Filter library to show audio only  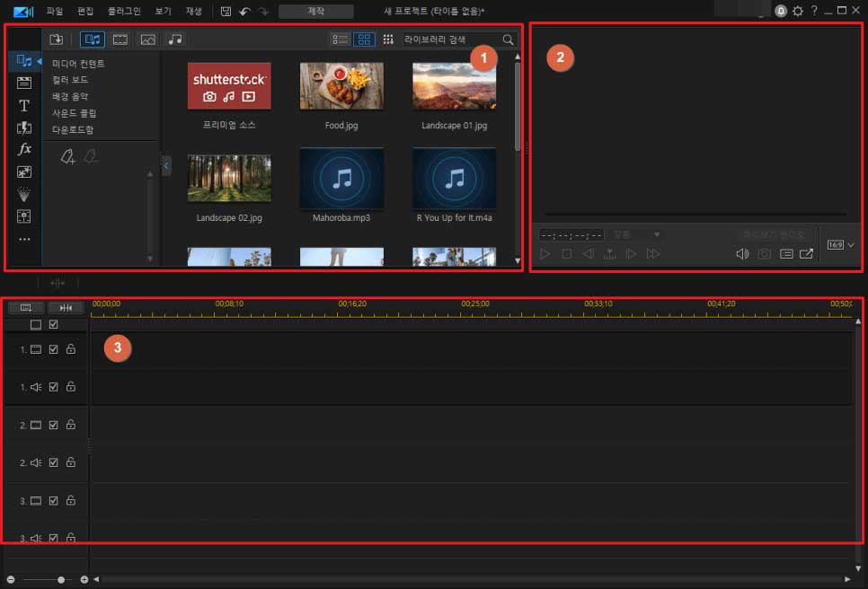coord(175,40)
